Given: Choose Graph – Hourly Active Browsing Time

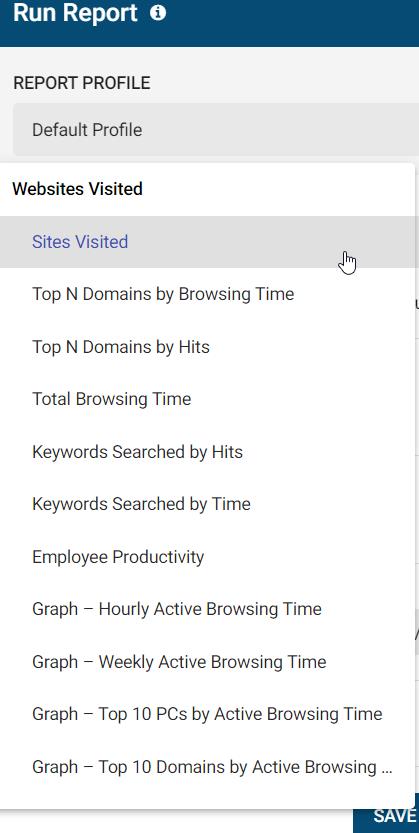Looking at the screenshot, I should (207, 609).
